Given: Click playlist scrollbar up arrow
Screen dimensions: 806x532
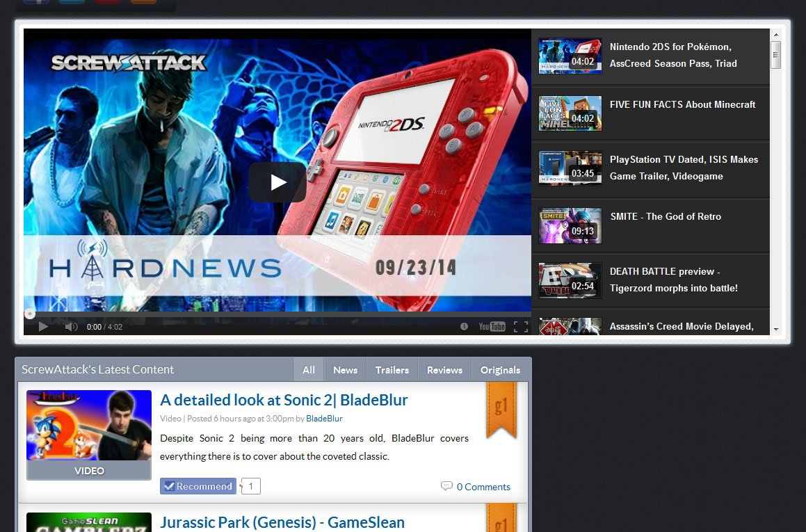Looking at the screenshot, I should (x=776, y=35).
